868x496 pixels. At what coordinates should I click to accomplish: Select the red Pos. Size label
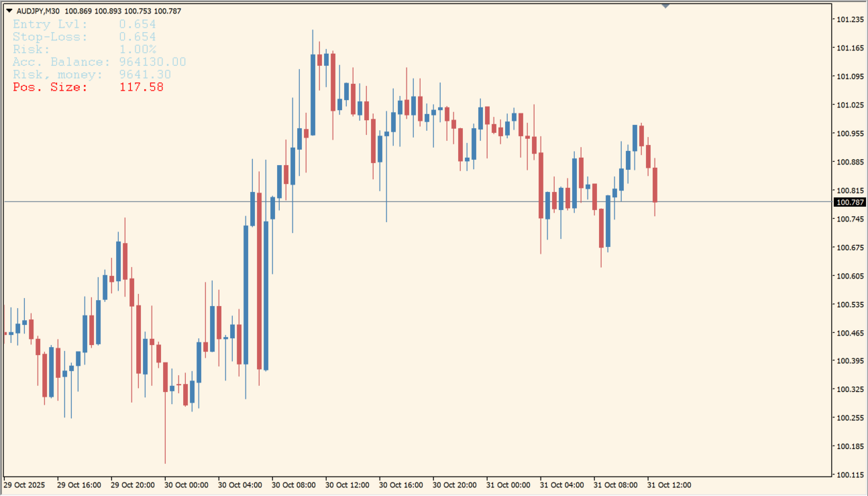click(x=87, y=87)
